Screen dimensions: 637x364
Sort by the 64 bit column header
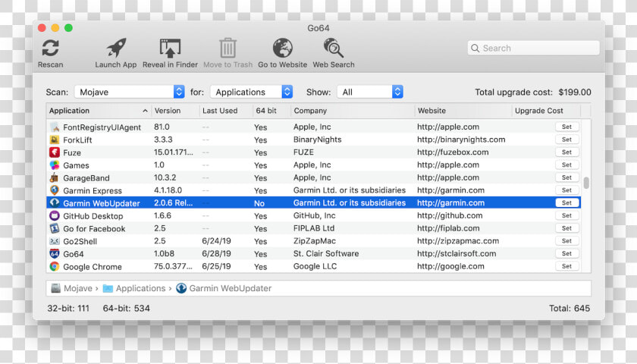[271, 111]
